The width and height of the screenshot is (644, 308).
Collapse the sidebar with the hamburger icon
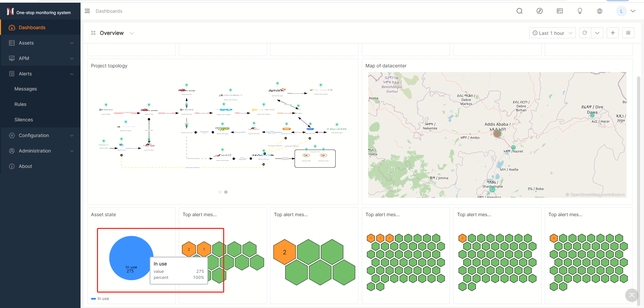tap(87, 11)
